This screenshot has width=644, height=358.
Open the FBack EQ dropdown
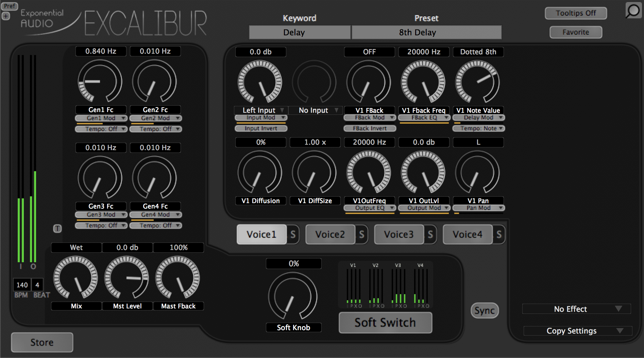(424, 118)
